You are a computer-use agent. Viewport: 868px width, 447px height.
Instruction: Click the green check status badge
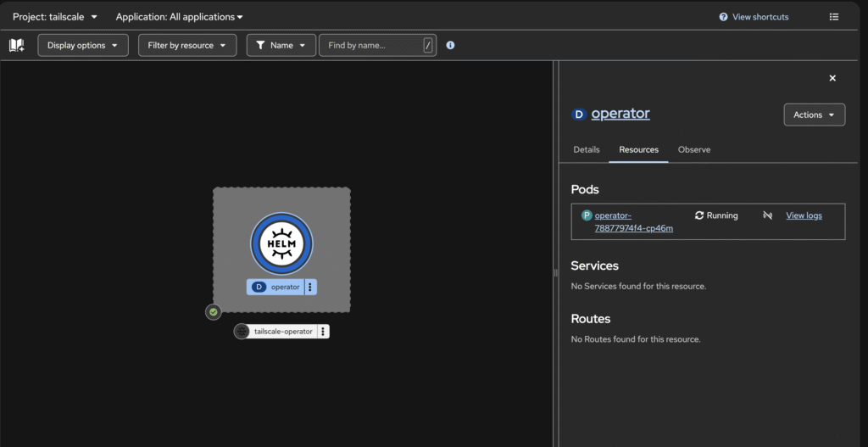[214, 312]
